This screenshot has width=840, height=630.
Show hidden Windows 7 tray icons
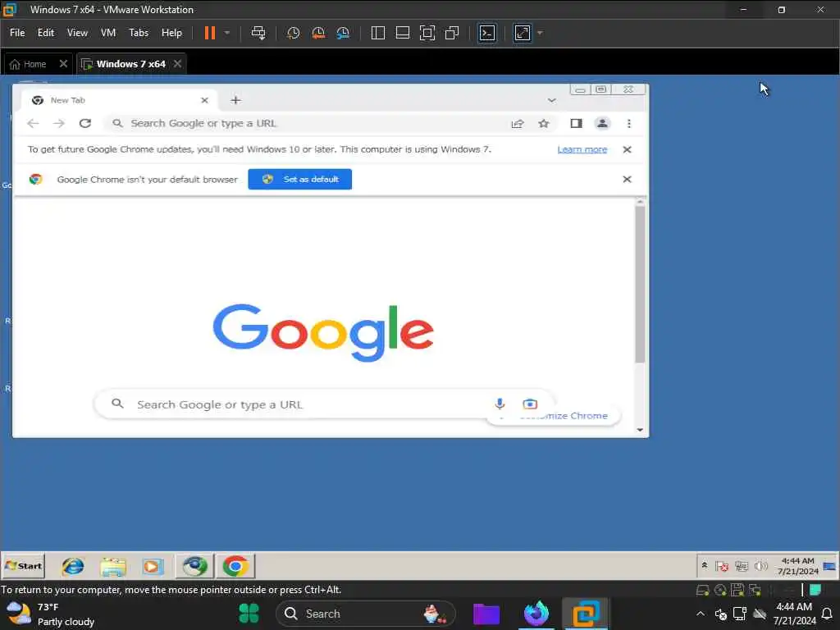point(704,566)
